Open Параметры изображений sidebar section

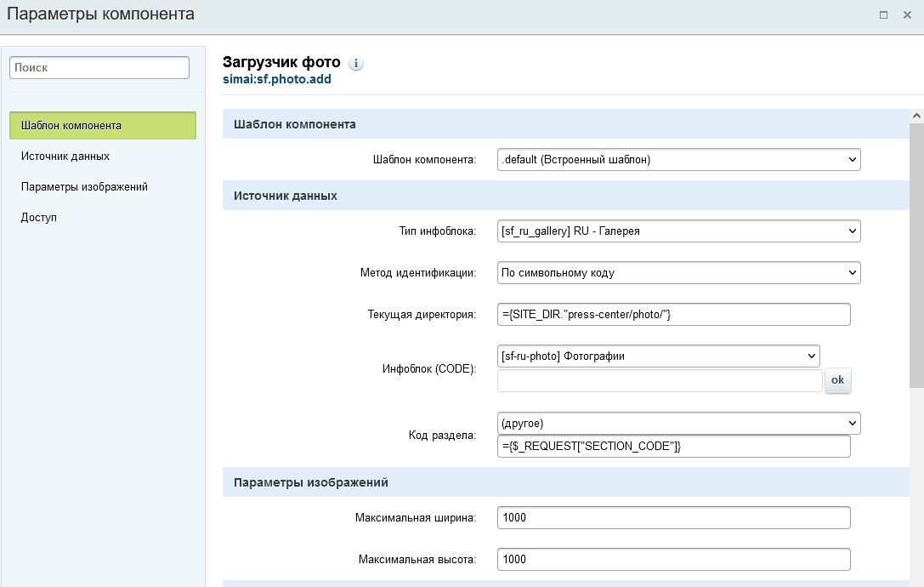pyautogui.click(x=84, y=186)
